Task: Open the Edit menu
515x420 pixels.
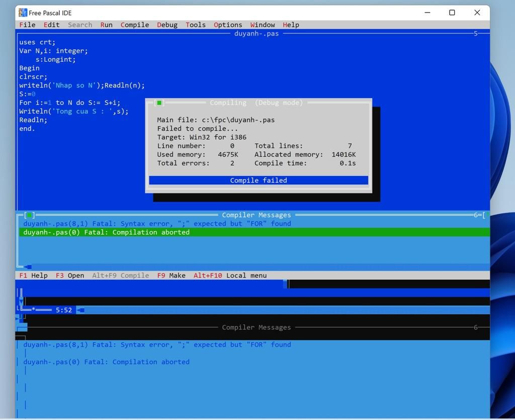Action: click(x=52, y=25)
